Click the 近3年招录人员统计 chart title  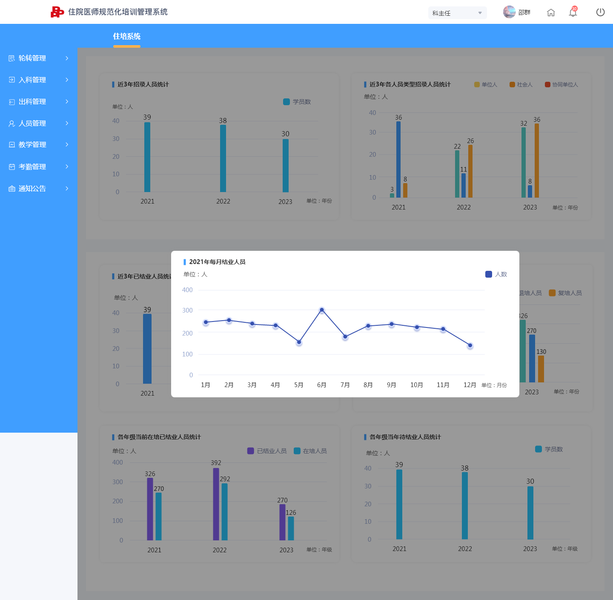[x=143, y=84]
